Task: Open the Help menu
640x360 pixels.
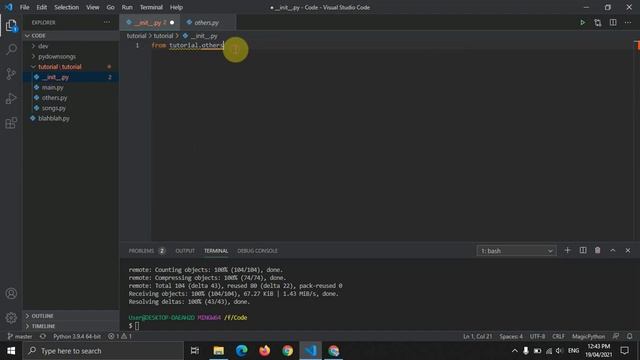Action: 176,7
